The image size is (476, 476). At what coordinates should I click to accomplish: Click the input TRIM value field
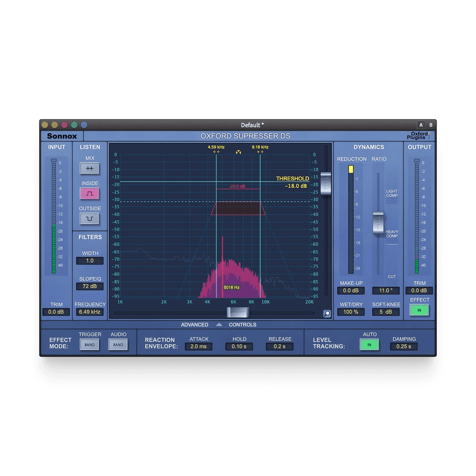56,312
